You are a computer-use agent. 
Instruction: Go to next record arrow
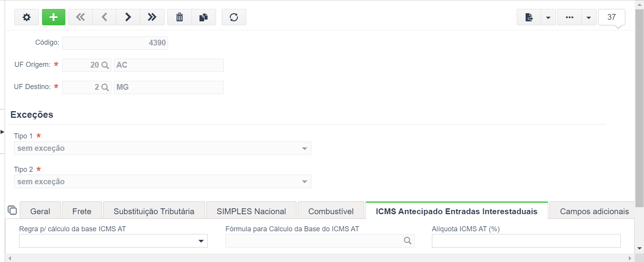(128, 17)
